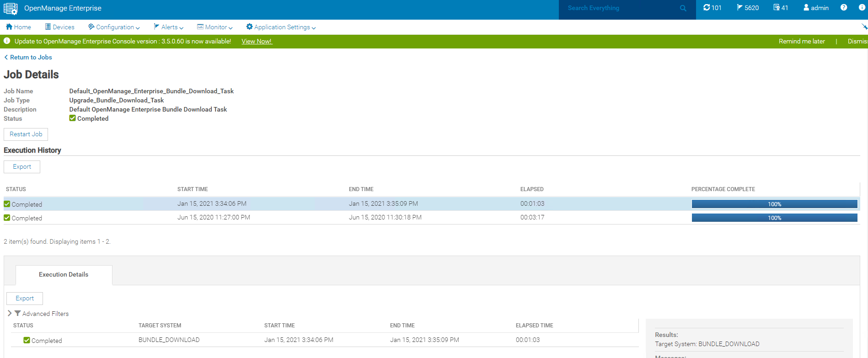Viewport: 868px width, 358px height.
Task: Click the info icon in header
Action: [x=862, y=7]
